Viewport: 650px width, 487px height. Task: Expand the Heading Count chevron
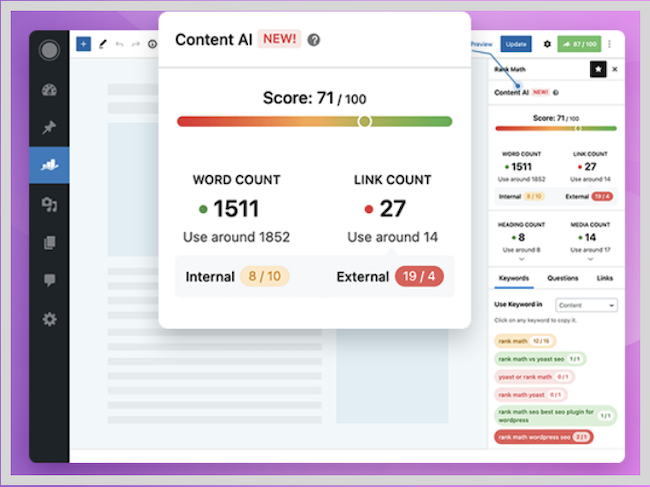[x=521, y=259]
